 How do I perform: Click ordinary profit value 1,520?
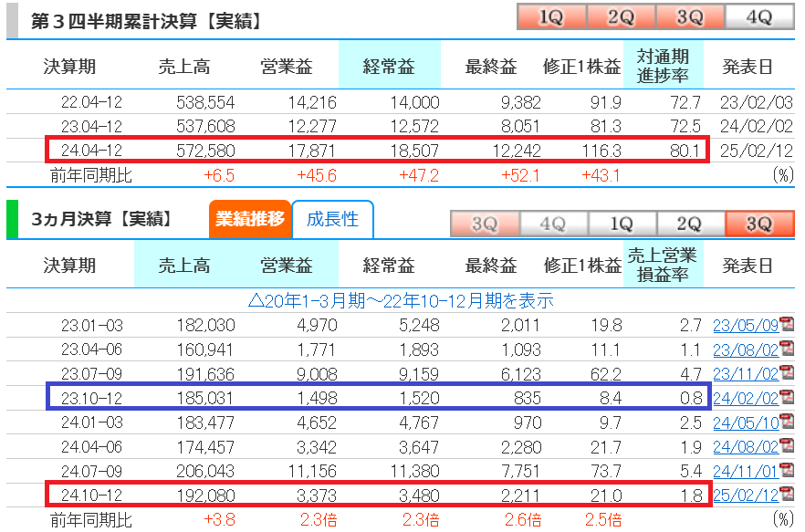(x=419, y=398)
